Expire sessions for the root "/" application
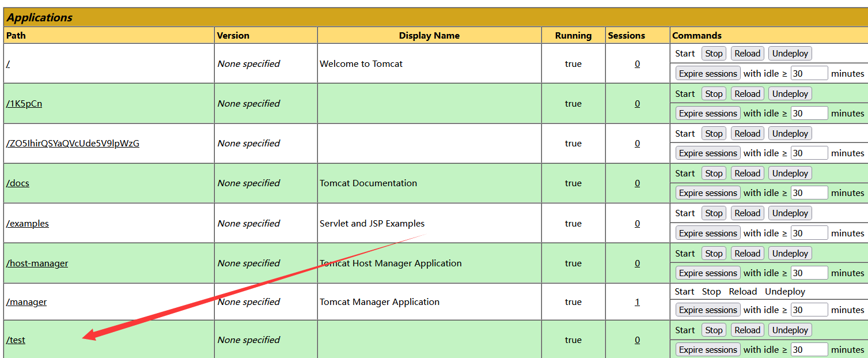This screenshot has width=868, height=358. point(708,74)
